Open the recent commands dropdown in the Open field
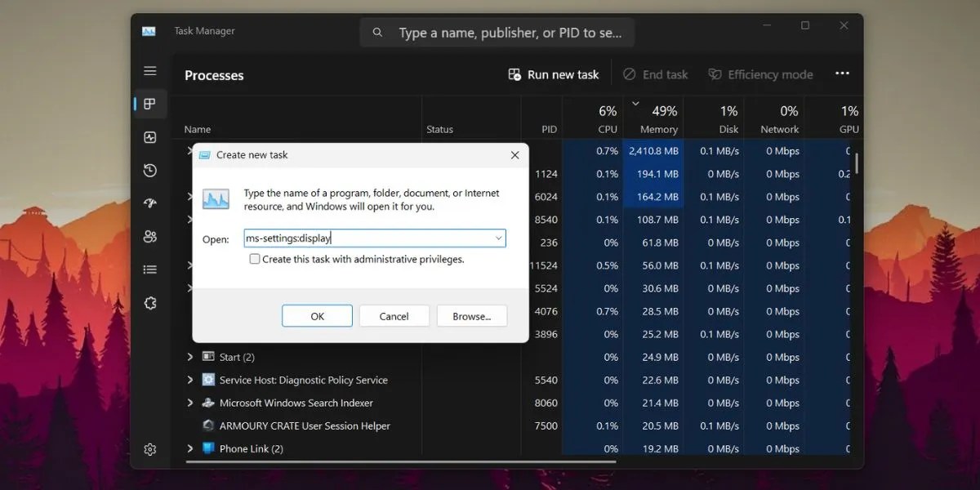980x490 pixels. (497, 238)
